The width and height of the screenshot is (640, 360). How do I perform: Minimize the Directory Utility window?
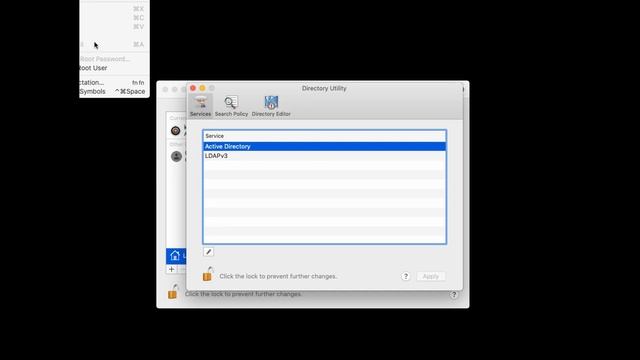point(202,88)
